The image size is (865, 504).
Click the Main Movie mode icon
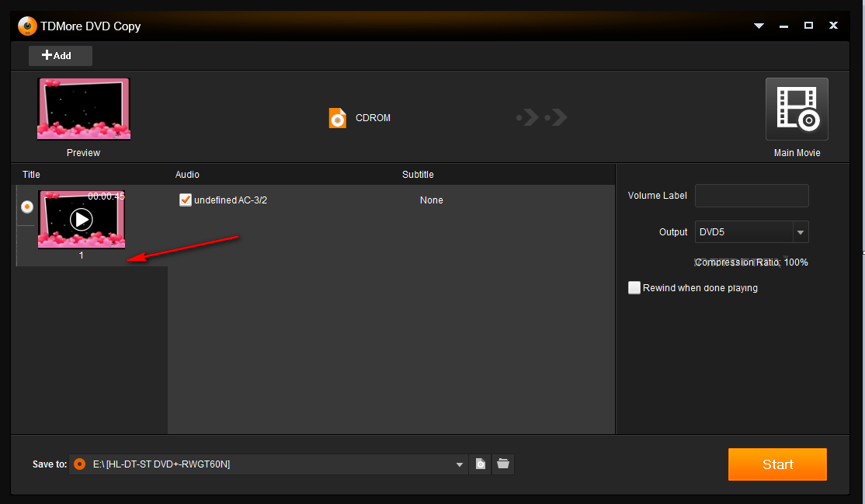(797, 109)
